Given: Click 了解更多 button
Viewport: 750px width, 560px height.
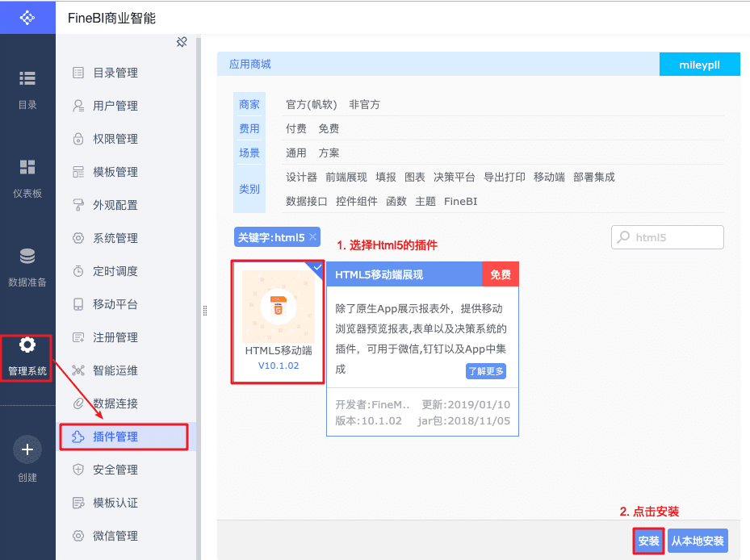Looking at the screenshot, I should pyautogui.click(x=486, y=371).
